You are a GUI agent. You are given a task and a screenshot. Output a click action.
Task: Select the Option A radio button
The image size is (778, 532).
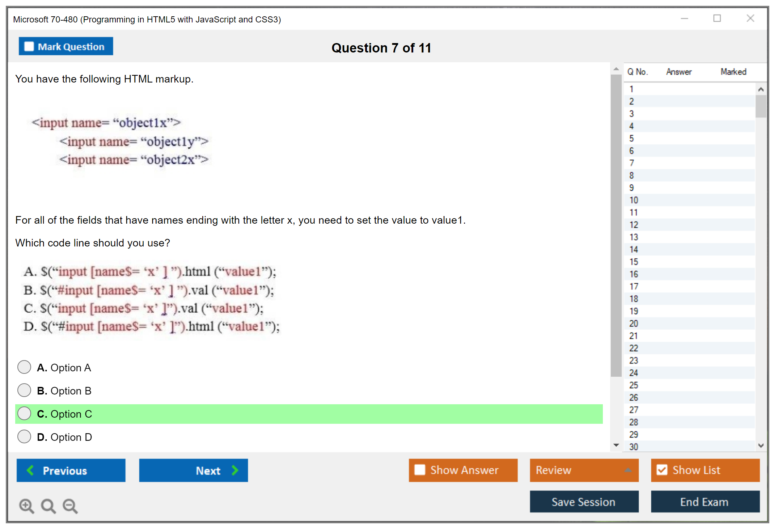pos(24,367)
